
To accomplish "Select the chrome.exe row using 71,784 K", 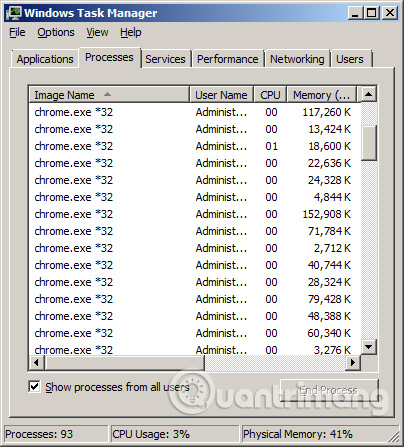I will tap(195, 231).
